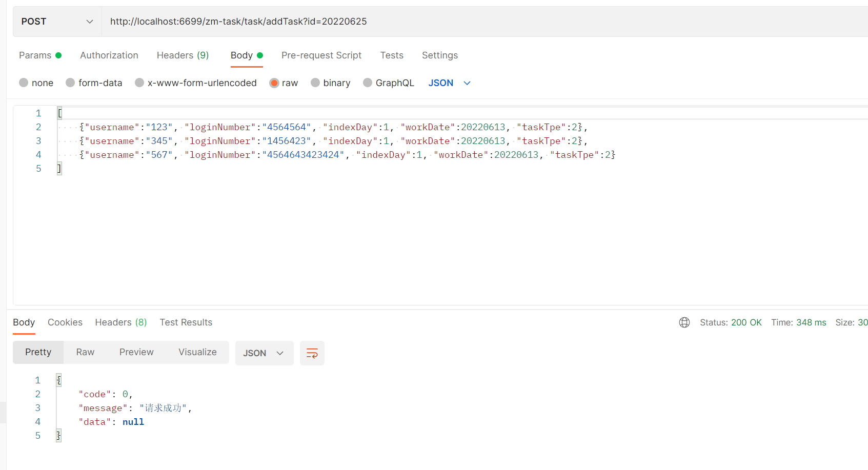Viewport: 868px width, 470px height.
Task: Collapse the response JSON object at line 1
Action: [x=59, y=380]
